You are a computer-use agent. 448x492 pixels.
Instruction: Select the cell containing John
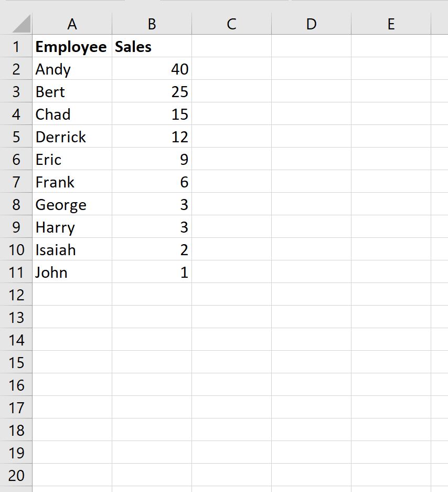(x=72, y=272)
